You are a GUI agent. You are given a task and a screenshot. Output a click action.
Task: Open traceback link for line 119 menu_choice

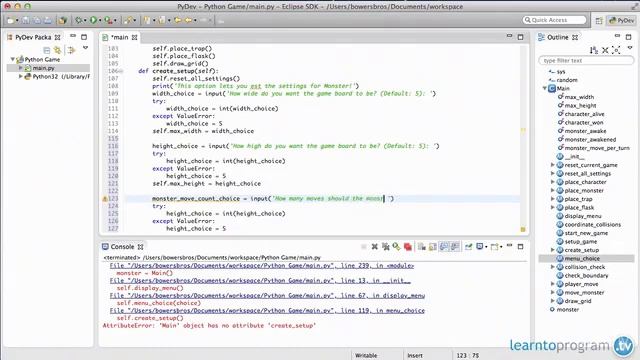[267, 311]
